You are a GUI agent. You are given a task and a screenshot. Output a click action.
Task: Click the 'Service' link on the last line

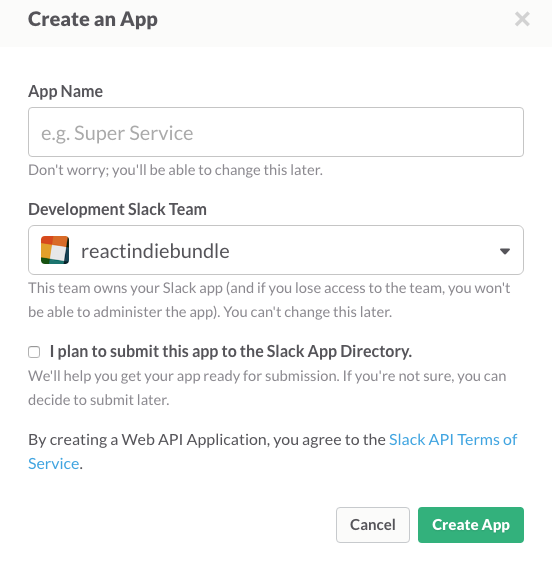54,464
